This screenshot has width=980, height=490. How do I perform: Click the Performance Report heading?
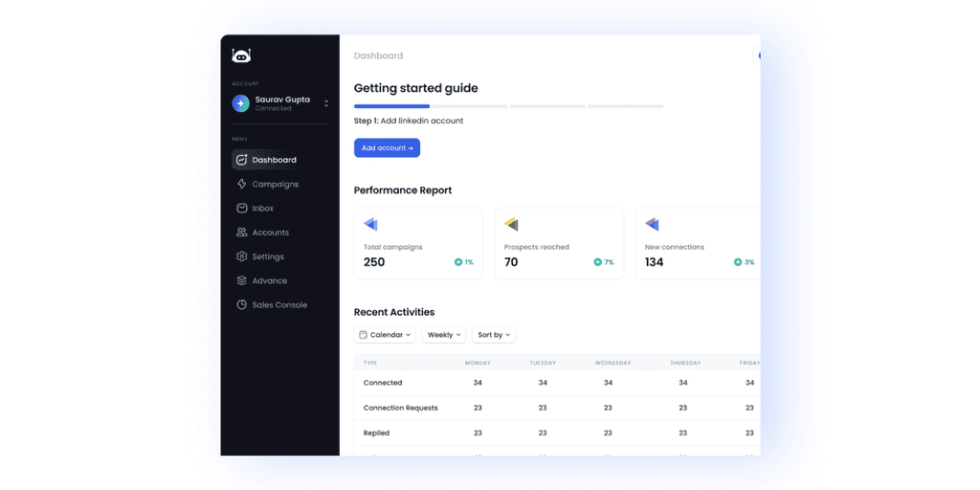coord(403,190)
